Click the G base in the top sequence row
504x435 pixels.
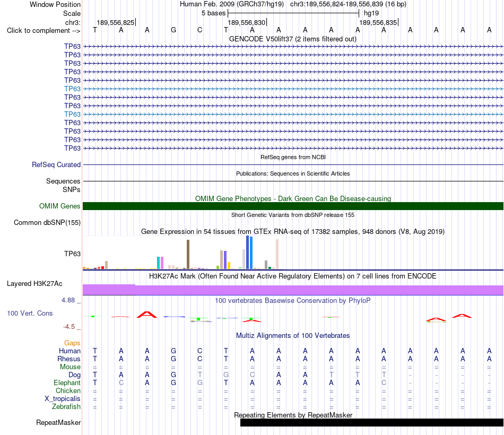click(x=173, y=30)
